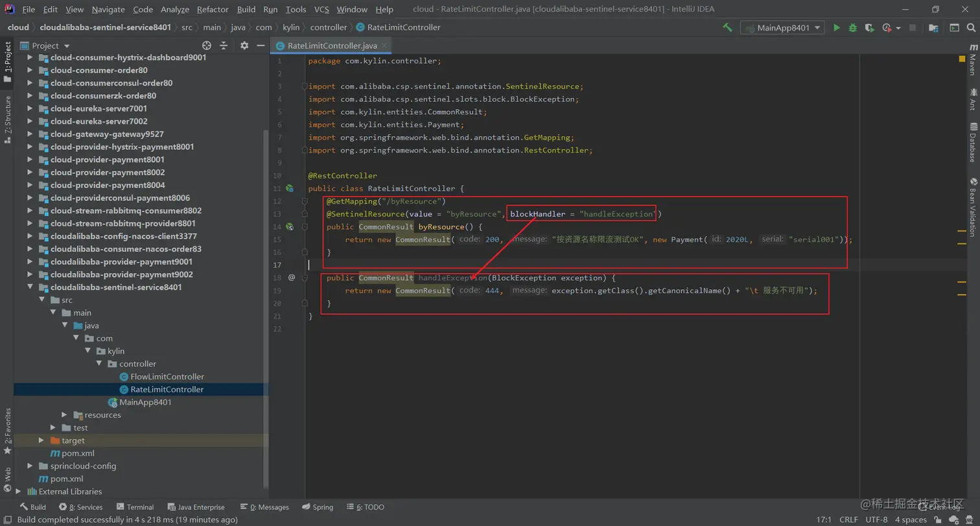The image size is (980, 526).
Task: Click the @ gutter icon on line 18
Action: click(x=291, y=278)
